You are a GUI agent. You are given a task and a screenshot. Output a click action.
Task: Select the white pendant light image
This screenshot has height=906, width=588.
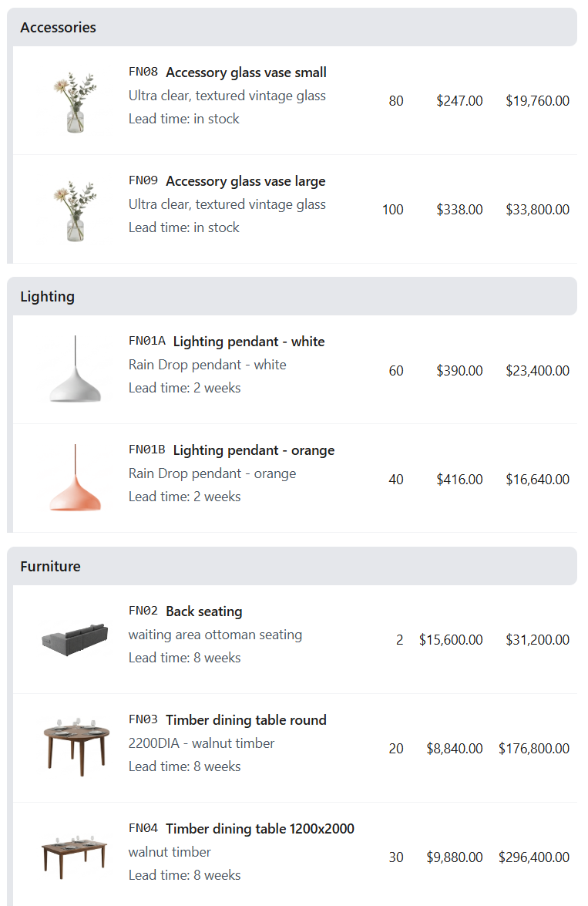(x=75, y=370)
